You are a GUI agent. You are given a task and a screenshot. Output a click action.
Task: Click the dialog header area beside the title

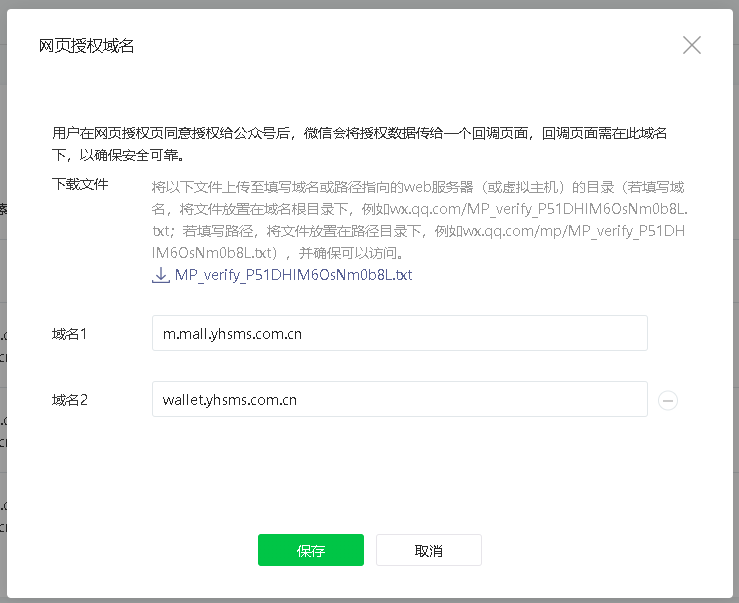[400, 46]
